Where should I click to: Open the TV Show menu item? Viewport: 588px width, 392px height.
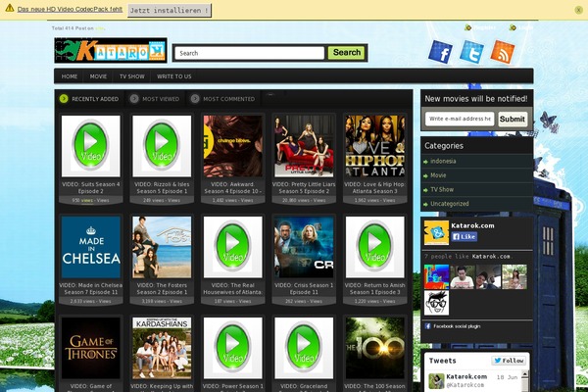[132, 76]
